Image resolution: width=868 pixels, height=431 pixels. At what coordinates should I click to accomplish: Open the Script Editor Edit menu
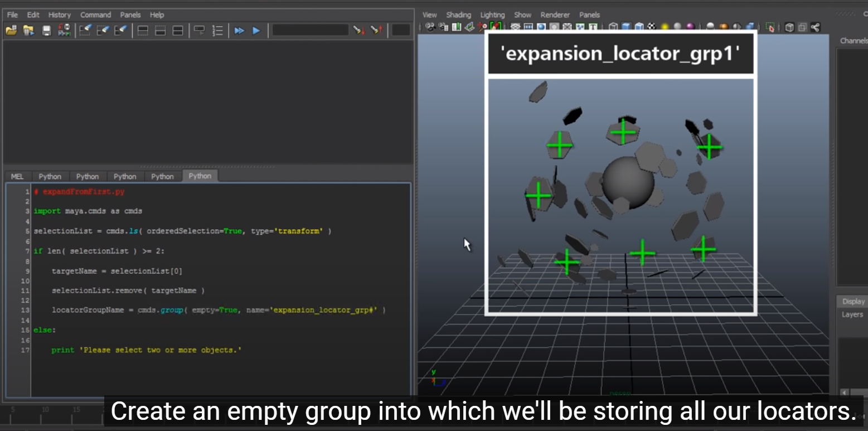pyautogui.click(x=33, y=15)
